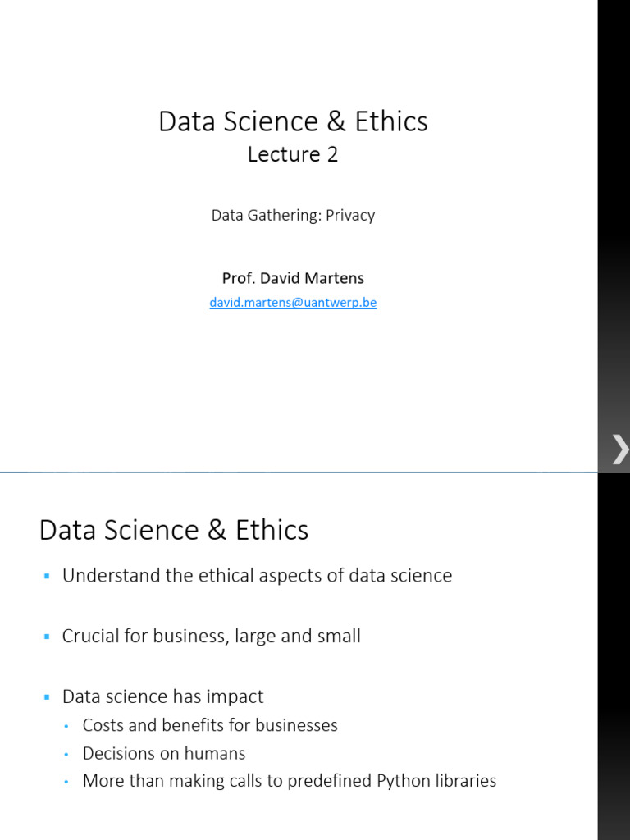Click the square bullet marker beside "Crucial"
The width and height of the screenshot is (630, 840).
48,637
